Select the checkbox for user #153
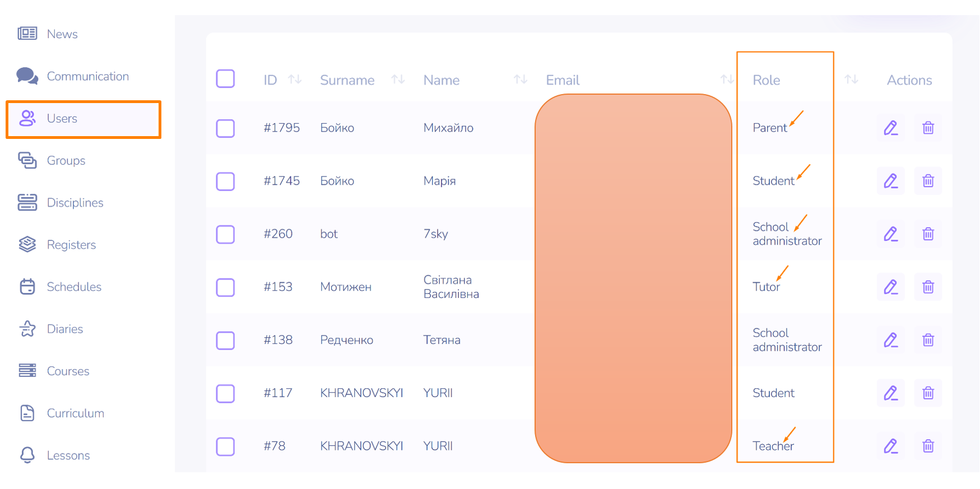 (x=225, y=287)
